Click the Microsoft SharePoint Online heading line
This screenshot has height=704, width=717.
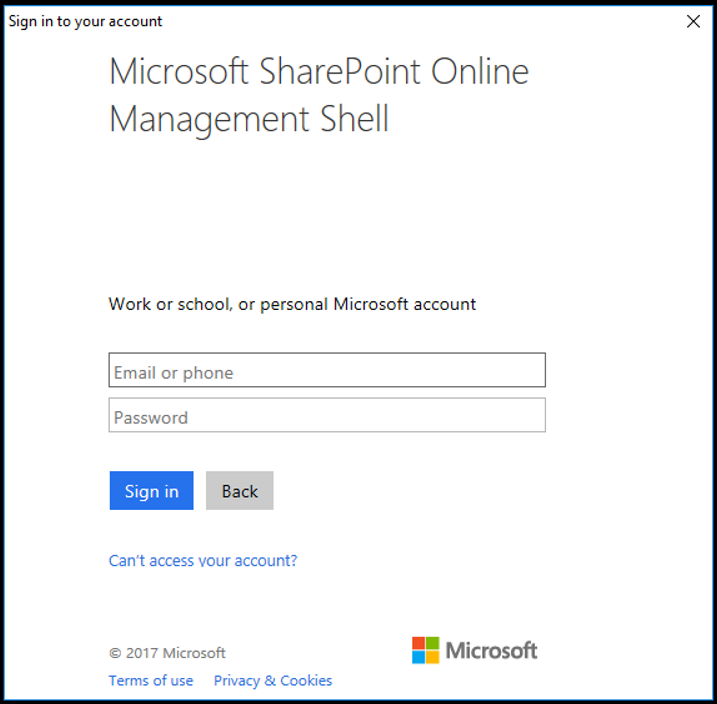[x=319, y=72]
